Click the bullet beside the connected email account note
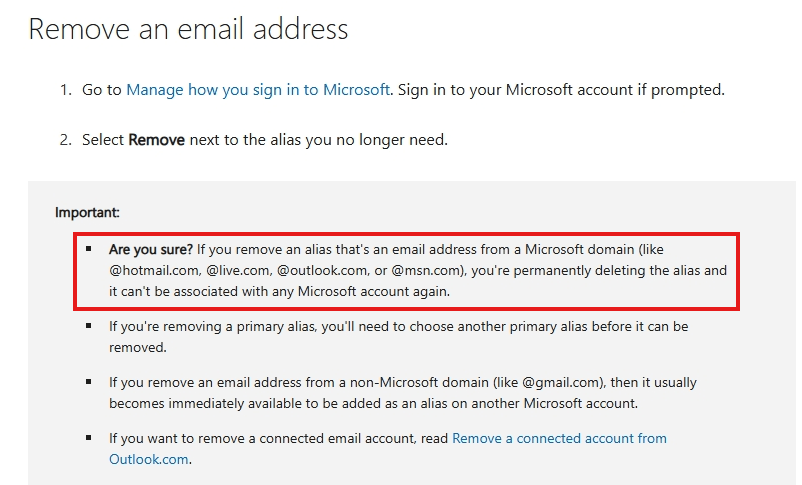The image size is (802, 485). pos(89,438)
